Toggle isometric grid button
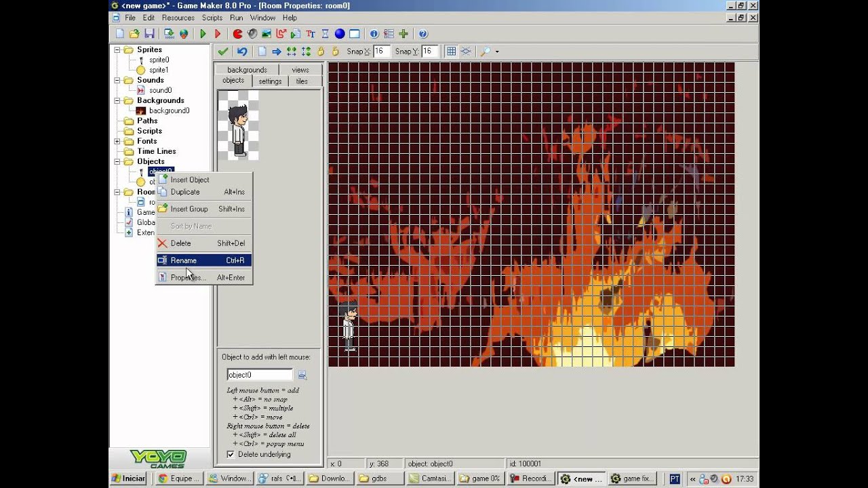Viewport: 868px width, 488px height. pyautogui.click(x=466, y=52)
